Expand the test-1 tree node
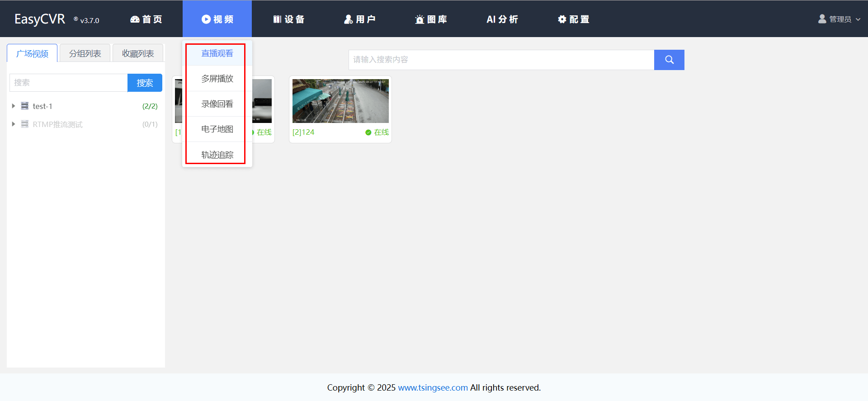868x401 pixels. click(14, 106)
